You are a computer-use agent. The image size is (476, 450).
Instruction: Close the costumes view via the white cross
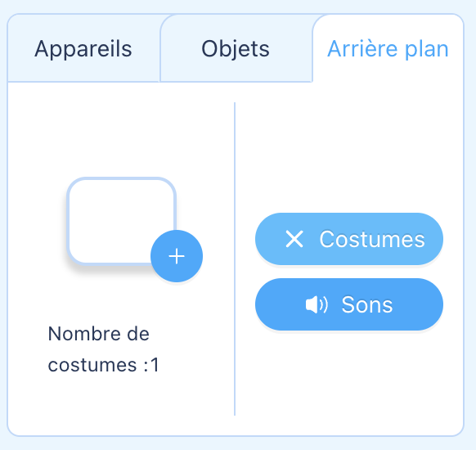(294, 239)
